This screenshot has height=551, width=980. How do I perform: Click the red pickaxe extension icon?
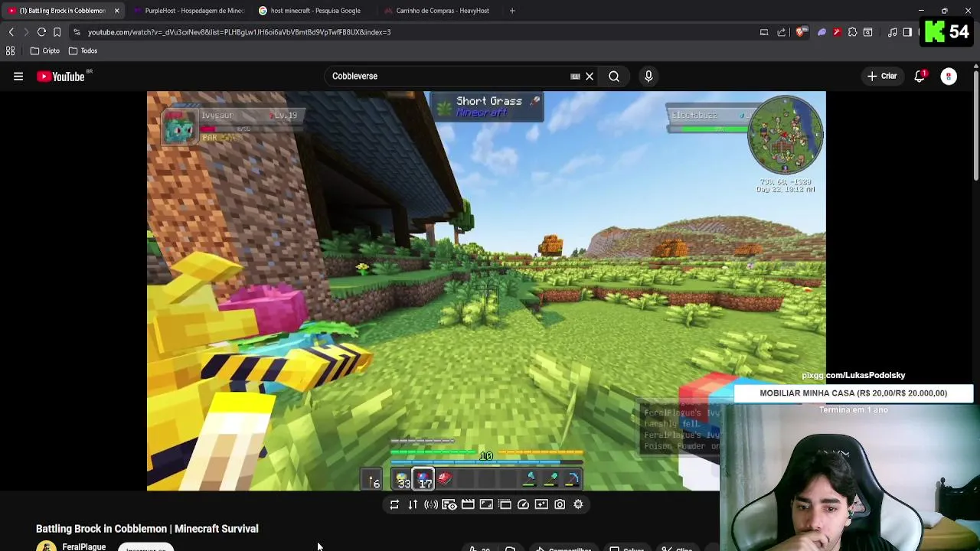(x=837, y=32)
